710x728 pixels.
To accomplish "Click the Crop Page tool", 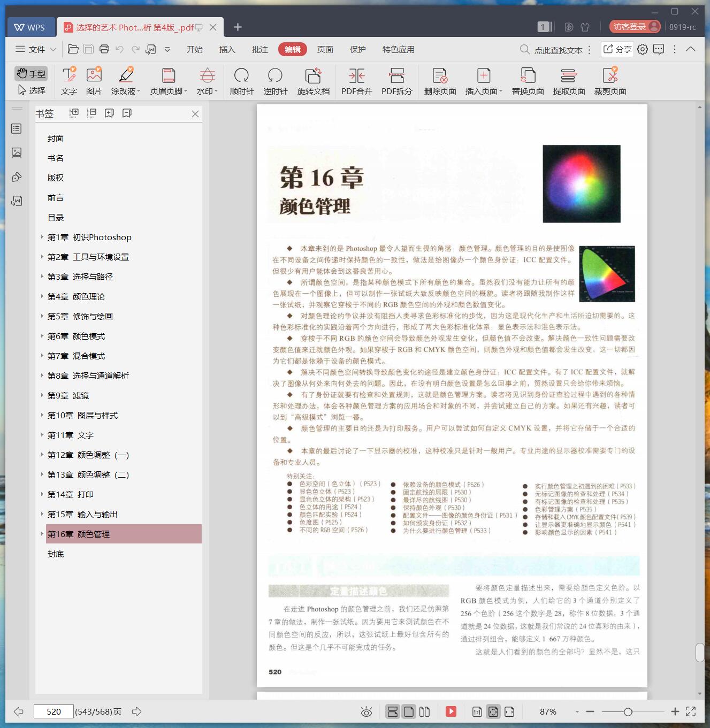I will [x=610, y=81].
